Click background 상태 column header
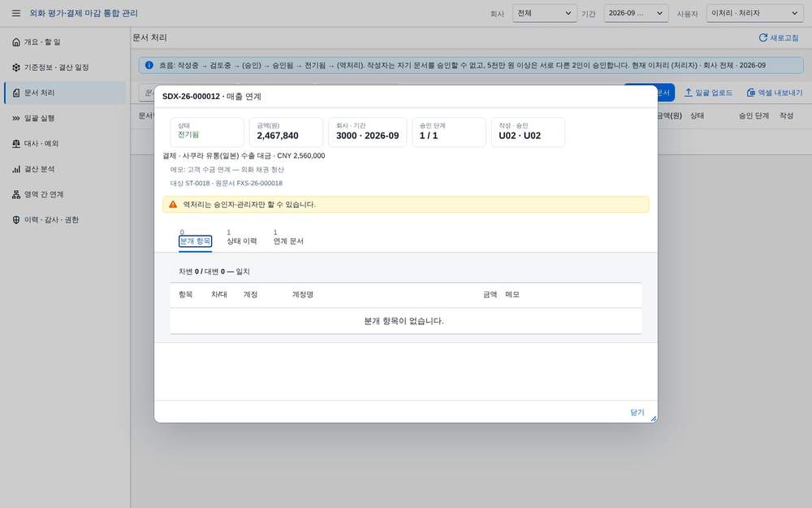Viewport: 812px width, 508px height. click(x=697, y=115)
